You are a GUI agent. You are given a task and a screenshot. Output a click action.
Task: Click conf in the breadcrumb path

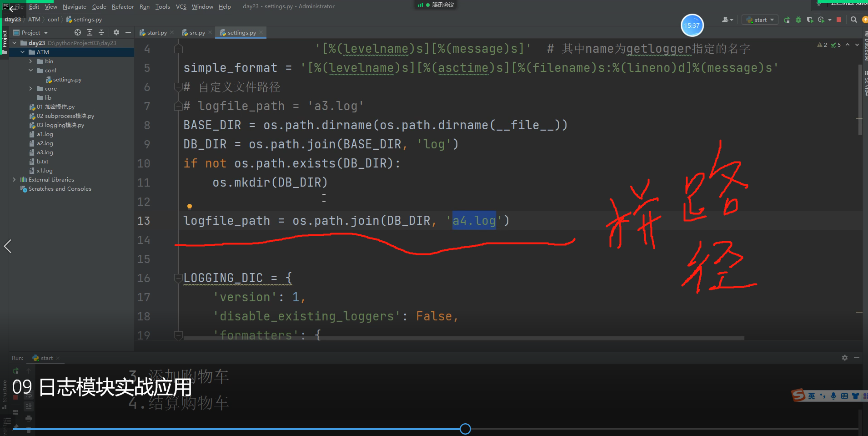[x=54, y=20]
